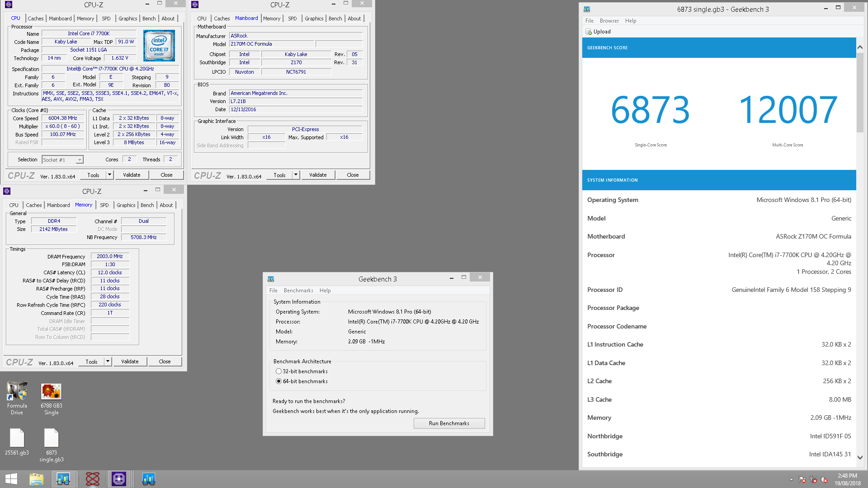Click the Intel Core i7 logo badge

click(159, 46)
